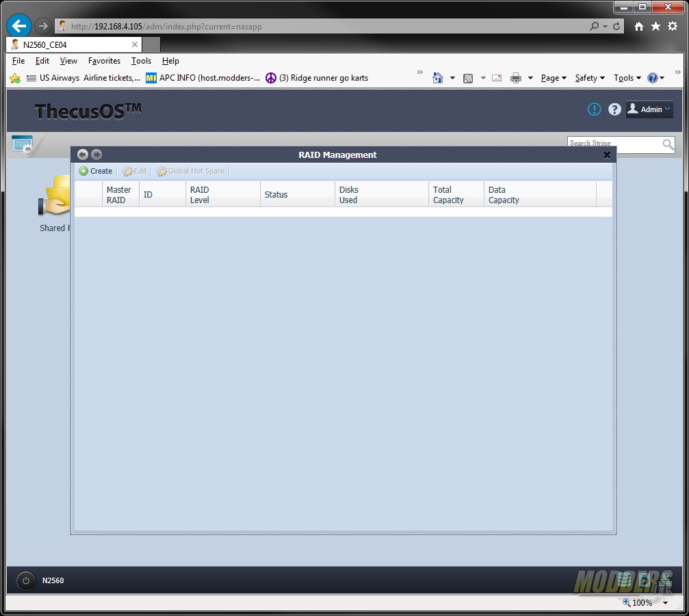The width and height of the screenshot is (689, 616).
Task: Select the N2560_CE04 browser tab
Action: [x=73, y=45]
